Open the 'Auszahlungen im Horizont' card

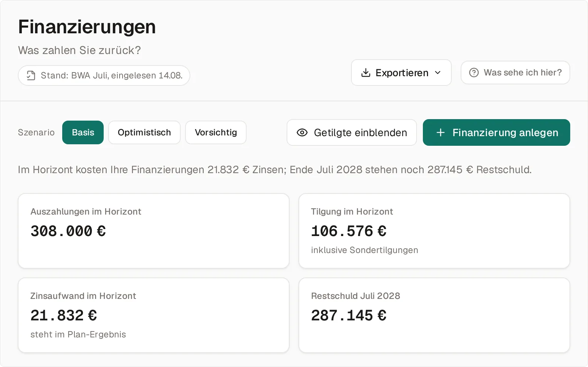154,231
